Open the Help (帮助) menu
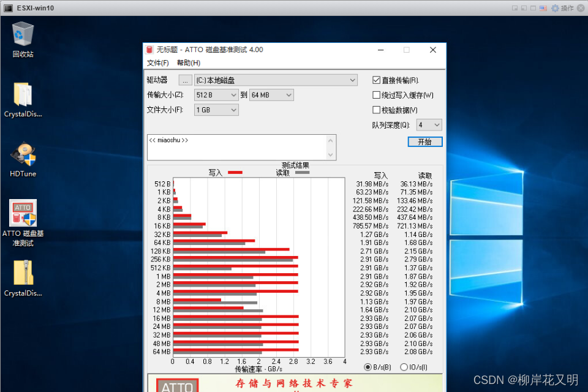The width and height of the screenshot is (588, 392). [189, 62]
